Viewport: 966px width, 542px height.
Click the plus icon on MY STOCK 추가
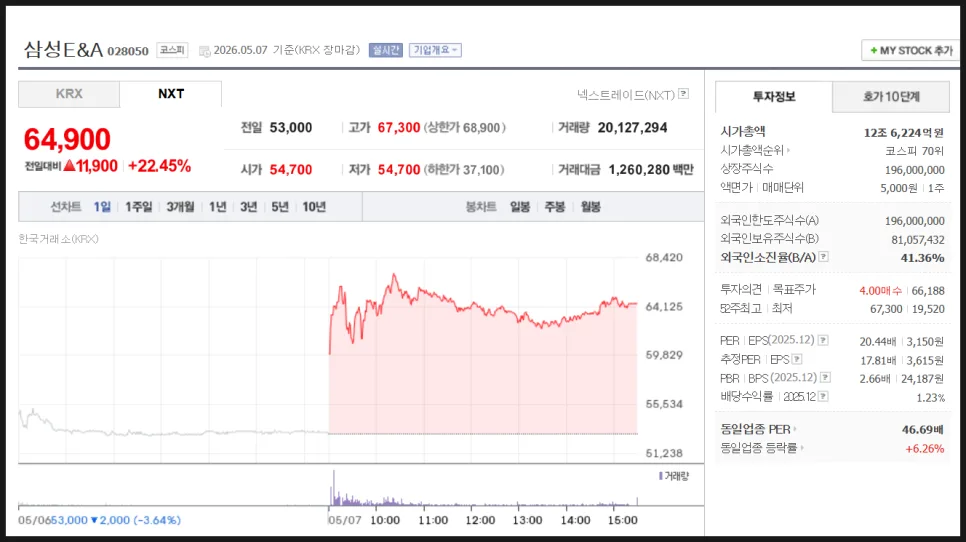pos(873,51)
